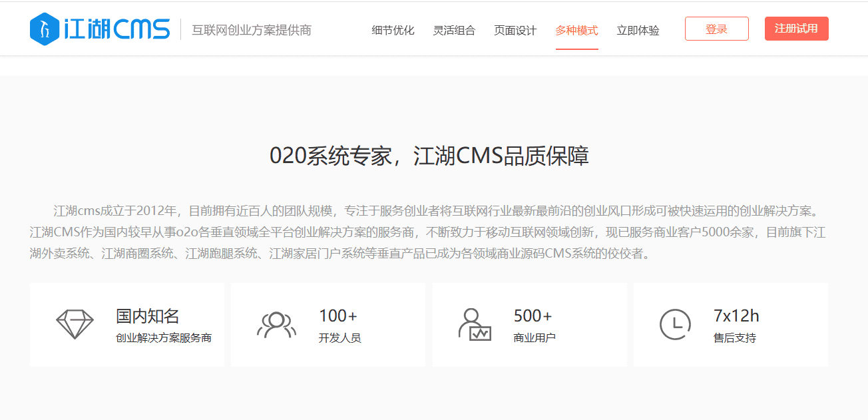868x420 pixels.
Task: Click the clock icon for 售后支持
Action: tap(675, 325)
